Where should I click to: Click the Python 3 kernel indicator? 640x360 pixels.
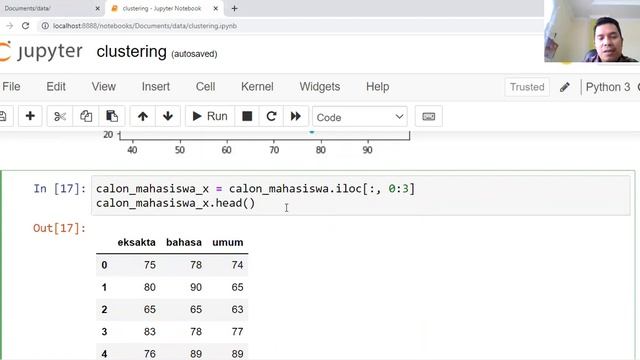(608, 87)
